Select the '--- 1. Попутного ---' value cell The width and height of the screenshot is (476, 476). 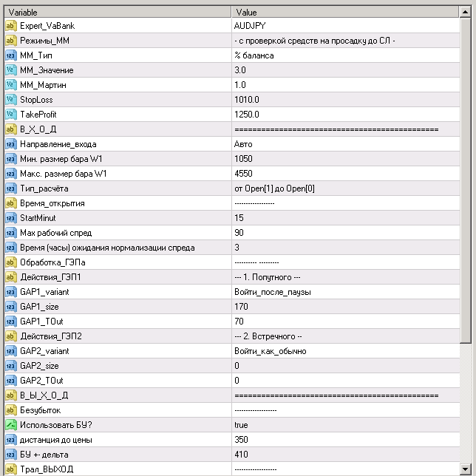click(x=346, y=277)
